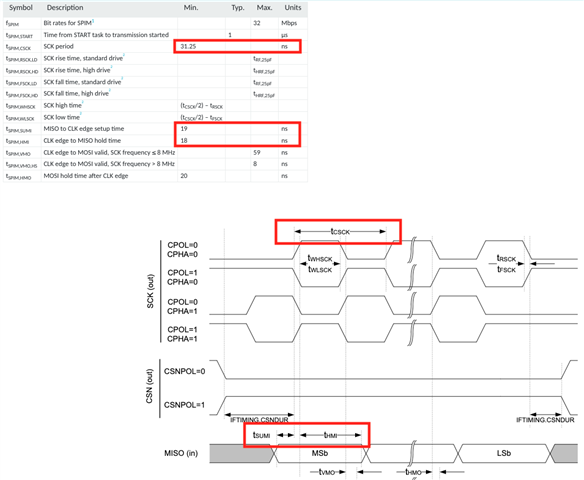Click the Symbol column header
The image size is (584, 480).
click(x=21, y=8)
